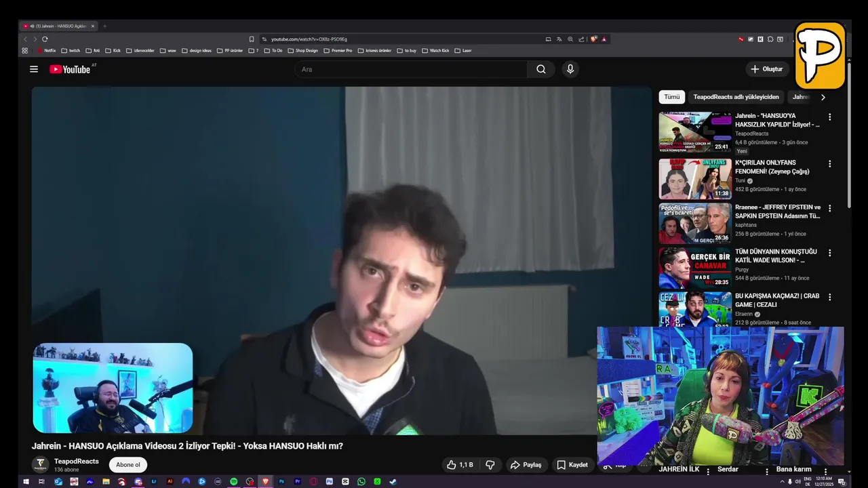The height and width of the screenshot is (488, 868).
Task: Close the Jahrein HANSUO browser tab
Action: [93, 26]
